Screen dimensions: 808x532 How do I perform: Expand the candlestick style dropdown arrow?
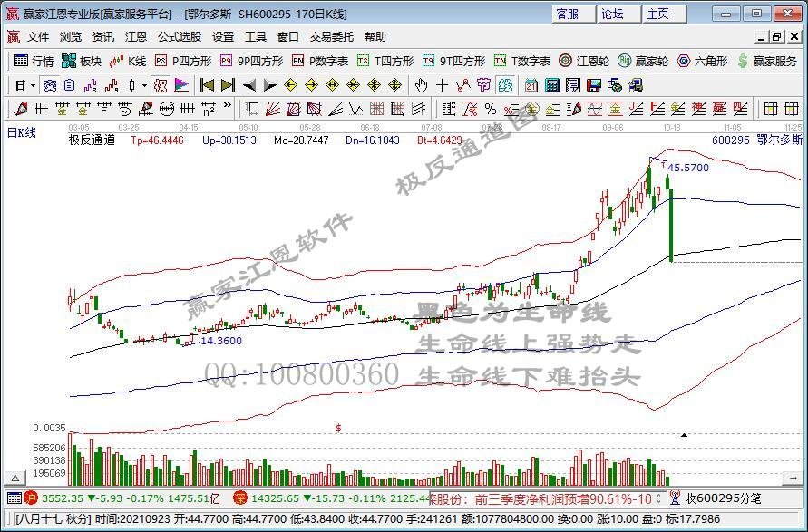pos(144,85)
